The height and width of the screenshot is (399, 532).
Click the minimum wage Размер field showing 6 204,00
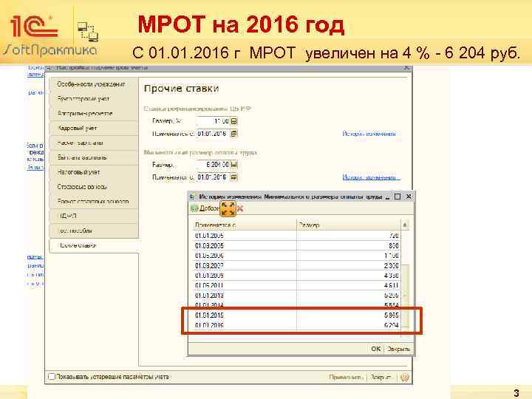tap(214, 165)
